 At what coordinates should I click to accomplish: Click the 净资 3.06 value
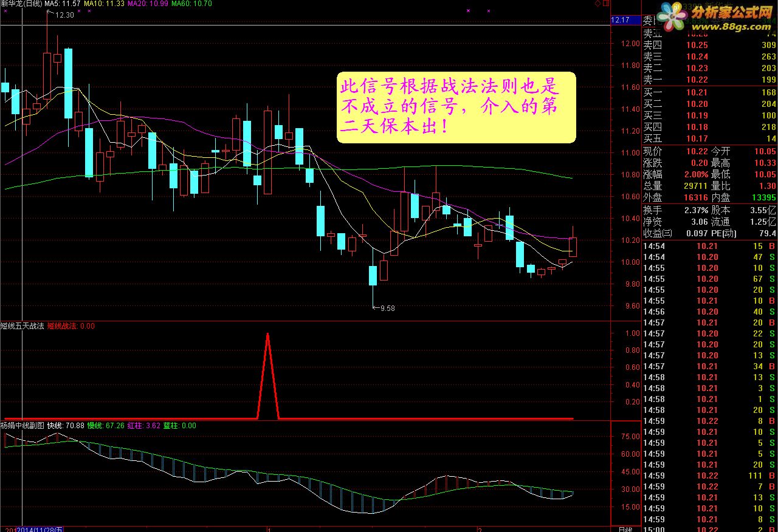(699, 222)
